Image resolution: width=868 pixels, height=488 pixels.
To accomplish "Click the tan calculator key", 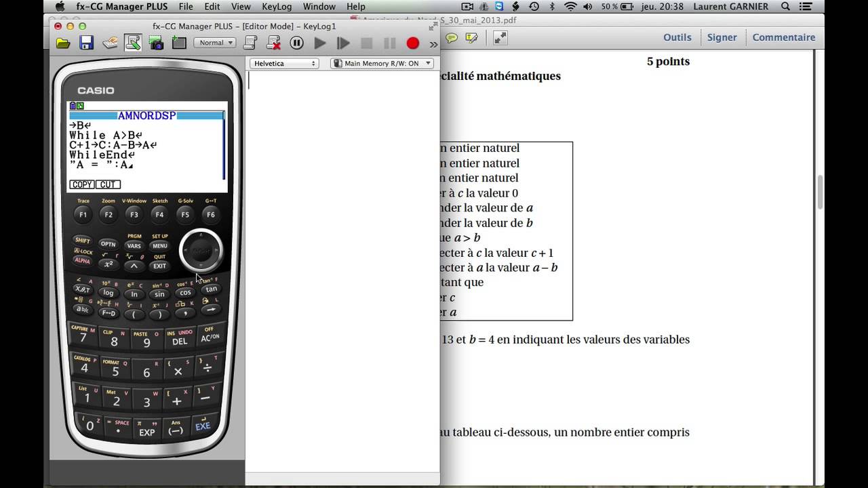I will click(211, 289).
